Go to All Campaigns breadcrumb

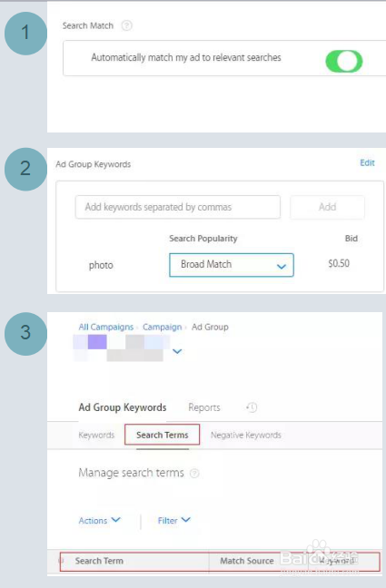click(x=106, y=327)
